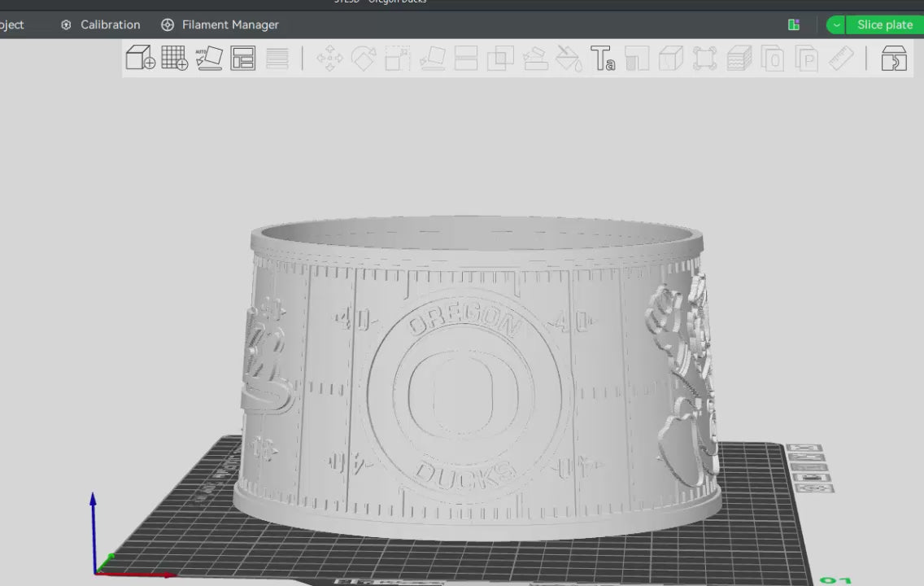This screenshot has height=586, width=924.
Task: Open the partially visible Project tab
Action: (x=11, y=24)
